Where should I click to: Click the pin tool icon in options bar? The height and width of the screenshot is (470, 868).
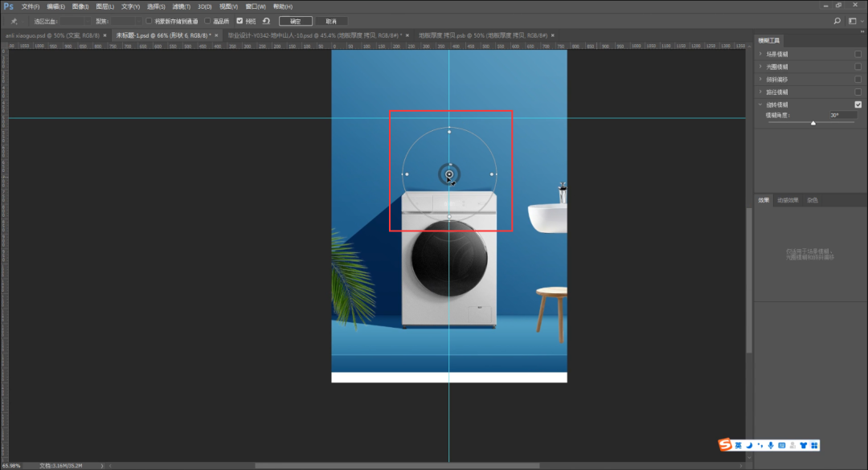pos(14,21)
